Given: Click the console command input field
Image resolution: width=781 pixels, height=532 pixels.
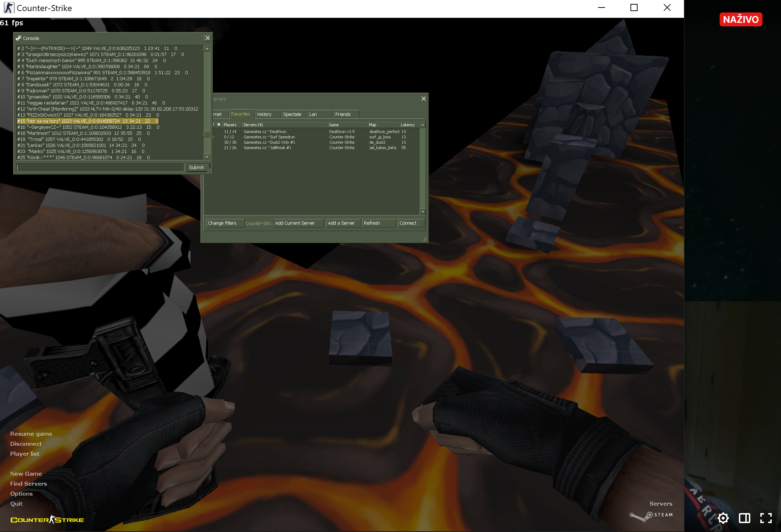Looking at the screenshot, I should [100, 168].
